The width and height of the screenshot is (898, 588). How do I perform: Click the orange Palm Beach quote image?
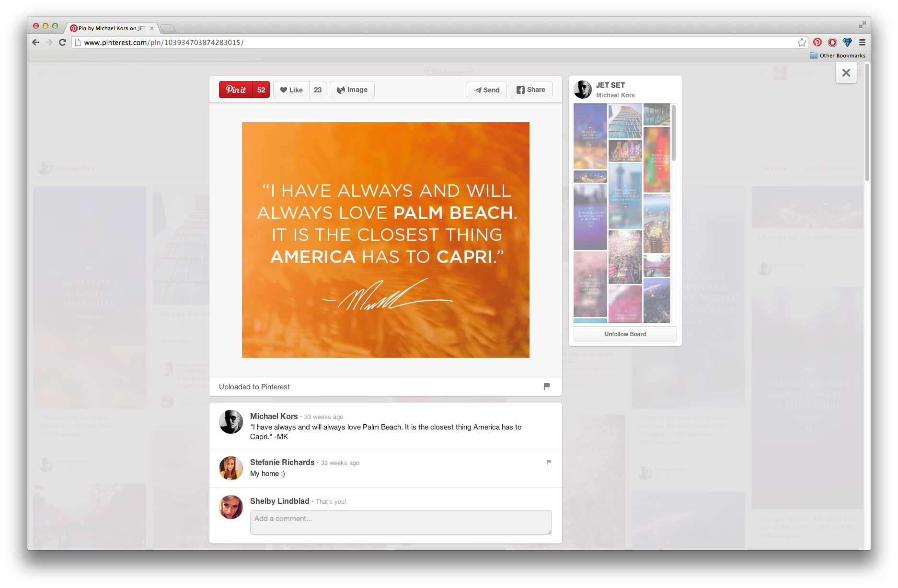point(386,240)
